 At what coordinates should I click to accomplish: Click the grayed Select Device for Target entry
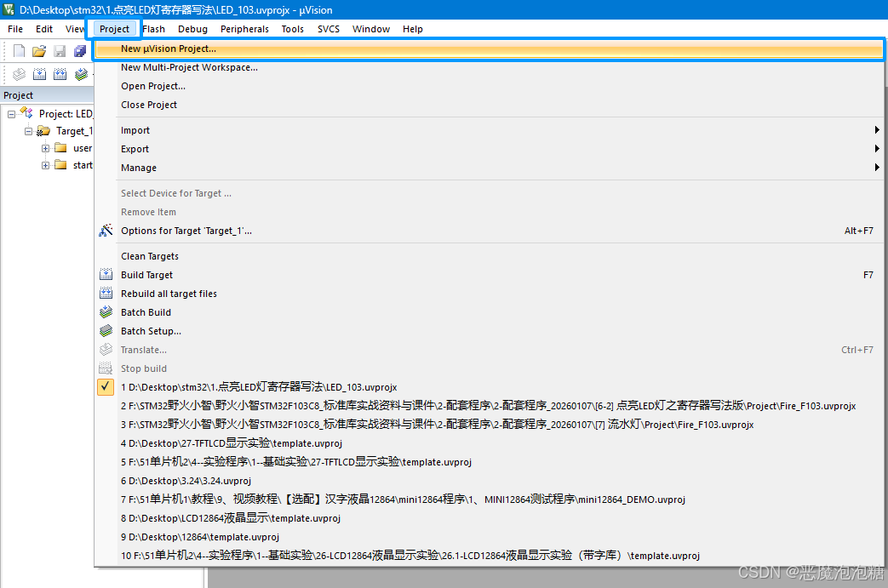(x=489, y=193)
